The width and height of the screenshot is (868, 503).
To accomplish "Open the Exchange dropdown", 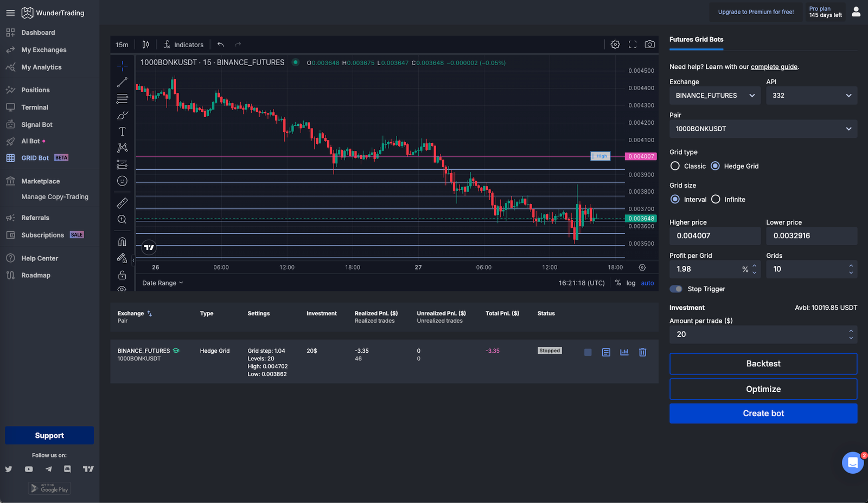I will pos(714,95).
